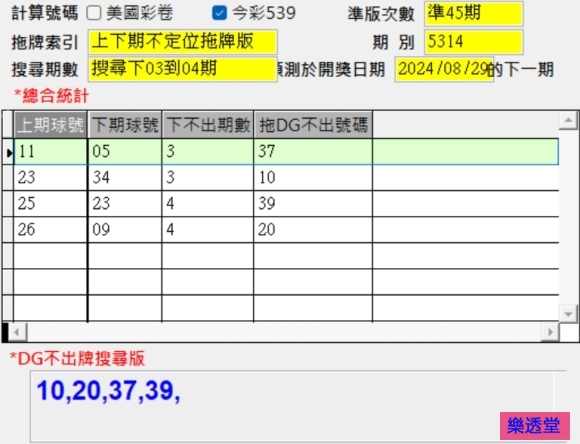Select cell 23 in 上期球號 column
The height and width of the screenshot is (444, 580).
(x=51, y=178)
